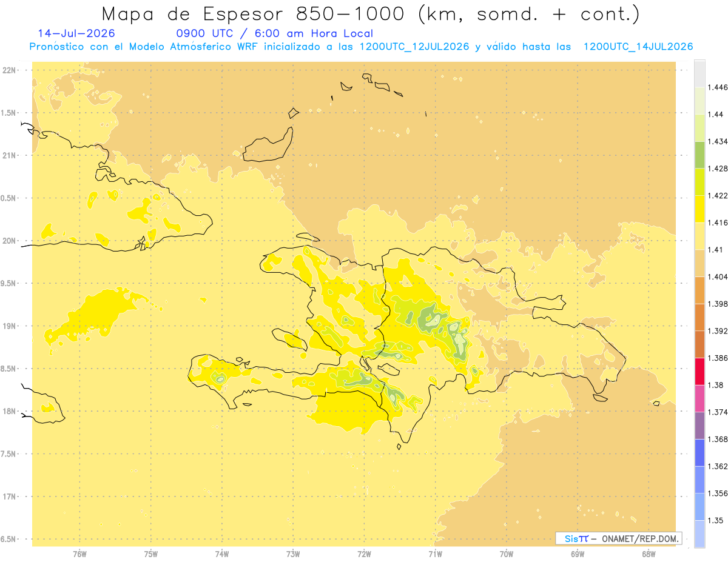Image resolution: width=728 pixels, height=562 pixels.
Task: Click the 73W longitude axis label
Action: 293,554
